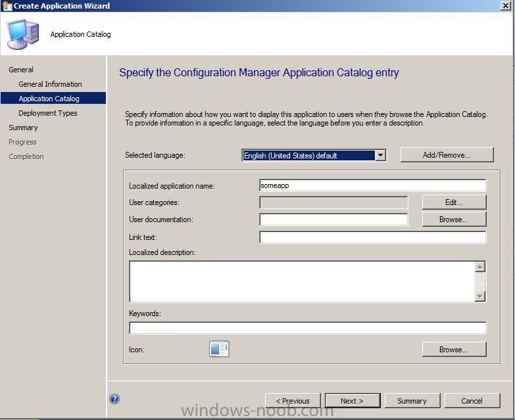Edit the user categories

click(454, 202)
